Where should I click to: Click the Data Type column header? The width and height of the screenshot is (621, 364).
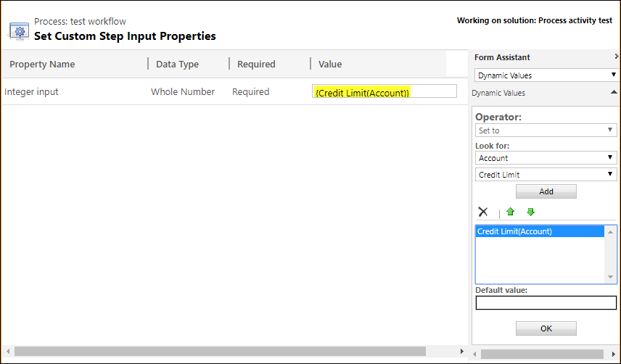point(177,65)
